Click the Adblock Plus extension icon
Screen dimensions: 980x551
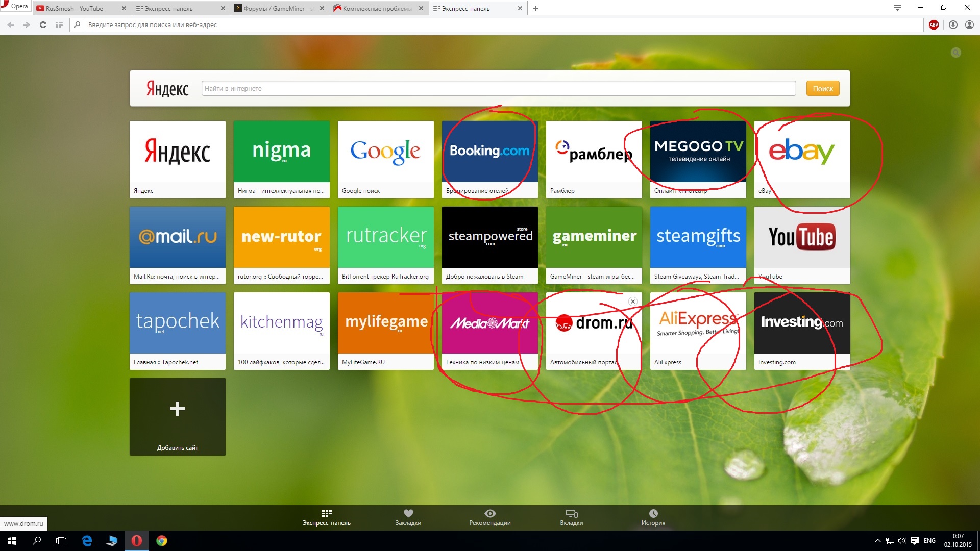coord(934,24)
